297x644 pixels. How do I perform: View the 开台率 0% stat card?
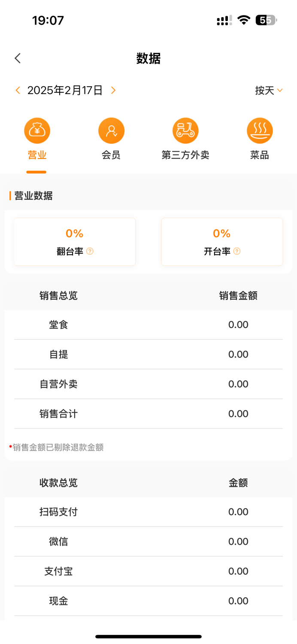tap(221, 241)
